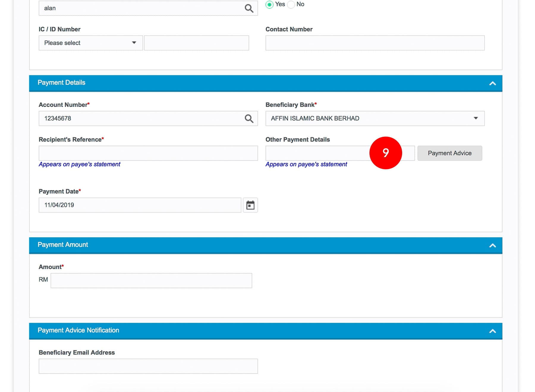Click the Payment Advice button
The width and height of the screenshot is (535, 392).
tap(449, 153)
